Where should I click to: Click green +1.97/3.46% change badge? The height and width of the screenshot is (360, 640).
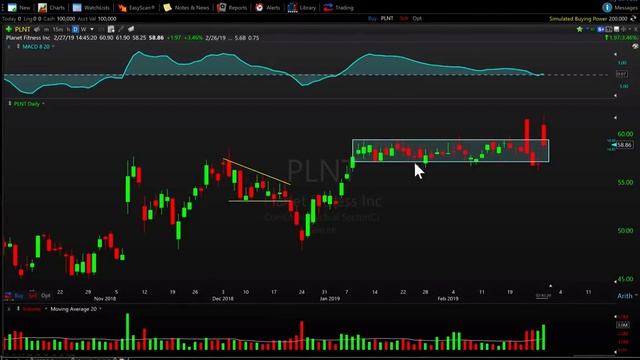tap(620, 38)
